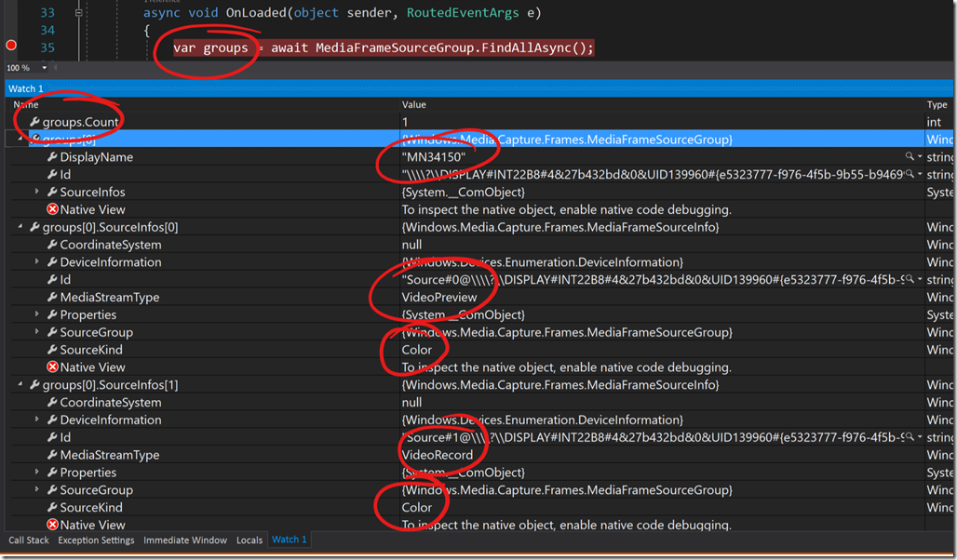The height and width of the screenshot is (560, 957).
Task: Click wrench icon of CoordinateSystem in SourceInfos[1]
Action: click(52, 402)
